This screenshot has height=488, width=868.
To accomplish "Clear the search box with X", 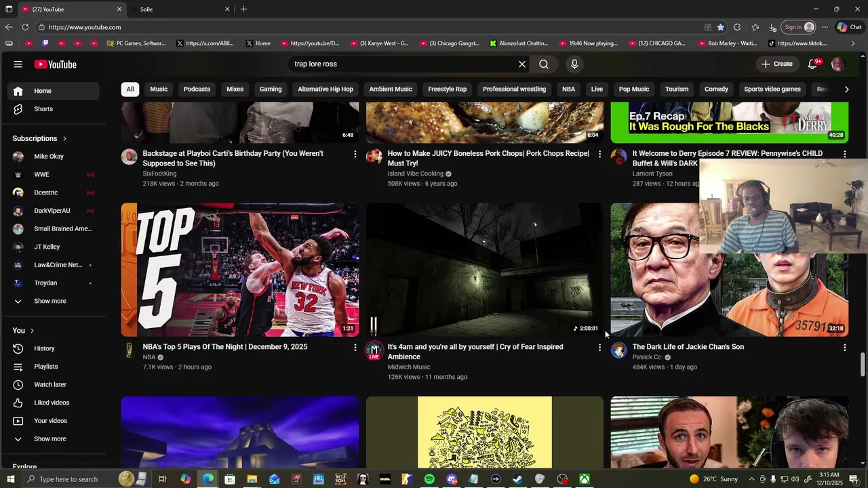I will tap(522, 64).
